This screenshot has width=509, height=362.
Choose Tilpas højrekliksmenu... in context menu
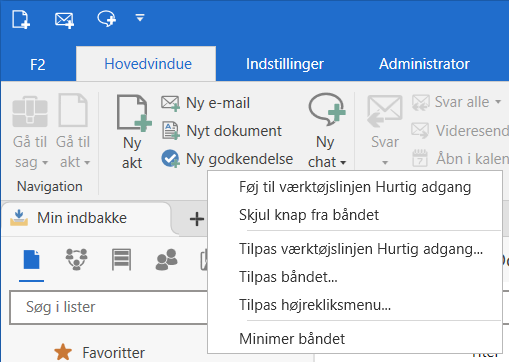pyautogui.click(x=355, y=305)
